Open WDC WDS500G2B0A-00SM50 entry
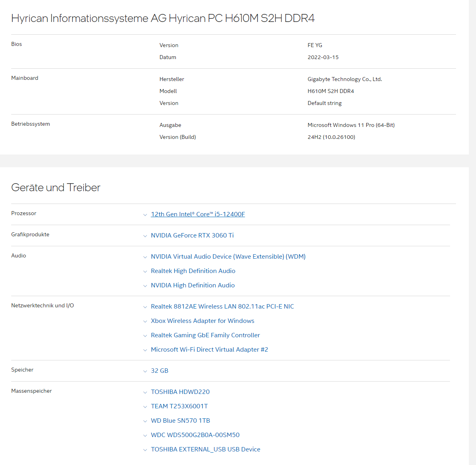The height and width of the screenshot is (465, 476). coord(195,435)
